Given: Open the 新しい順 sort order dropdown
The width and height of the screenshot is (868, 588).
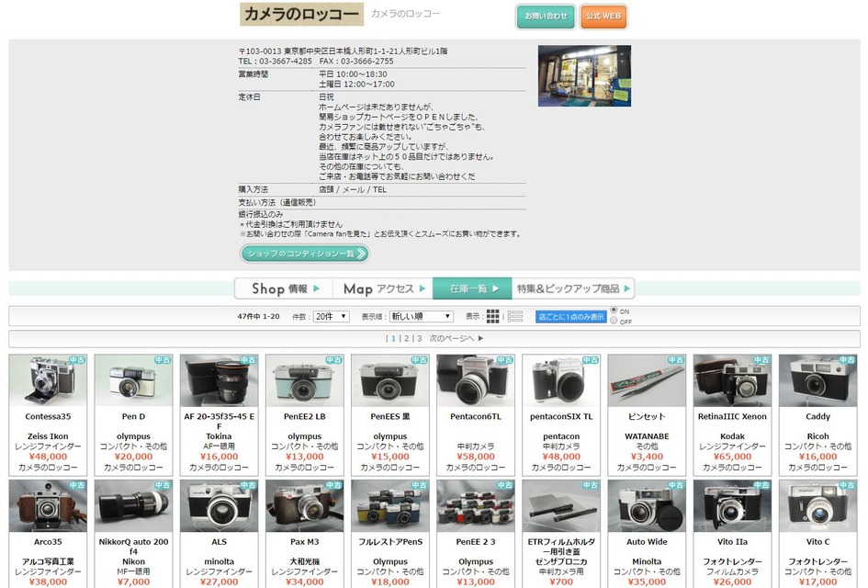Looking at the screenshot, I should click(422, 316).
